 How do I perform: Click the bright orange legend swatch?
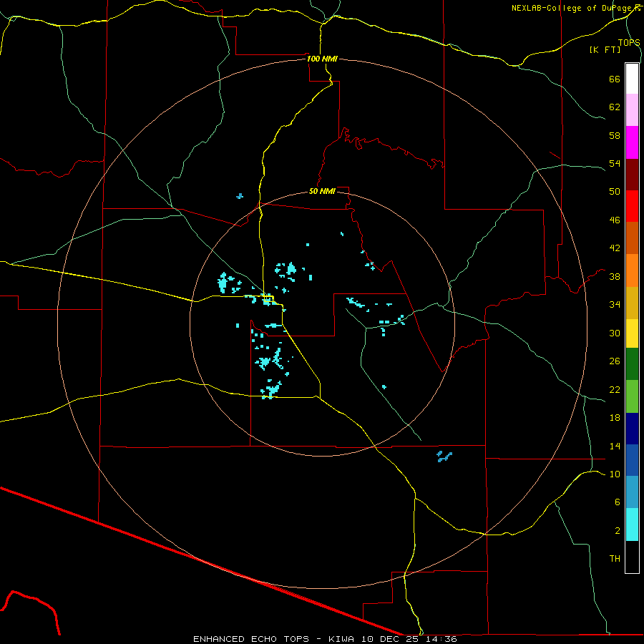pyautogui.click(x=632, y=270)
